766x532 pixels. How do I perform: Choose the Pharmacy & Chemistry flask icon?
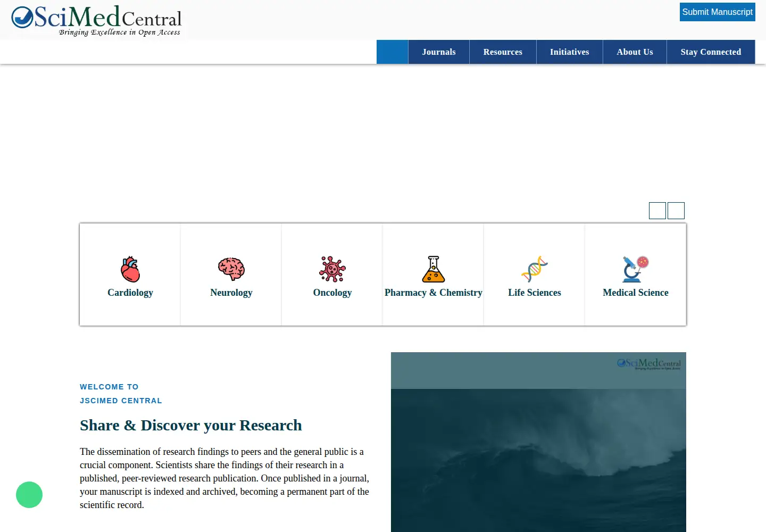[434, 269]
